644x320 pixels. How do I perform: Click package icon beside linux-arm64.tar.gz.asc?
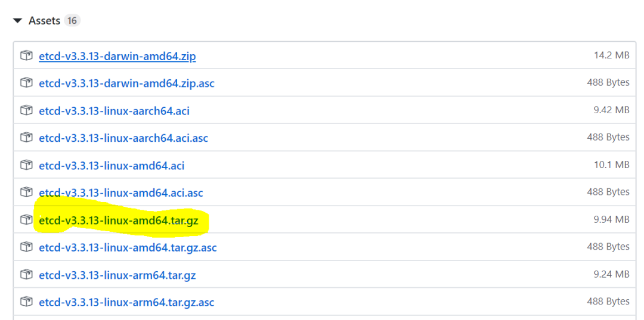(26, 302)
